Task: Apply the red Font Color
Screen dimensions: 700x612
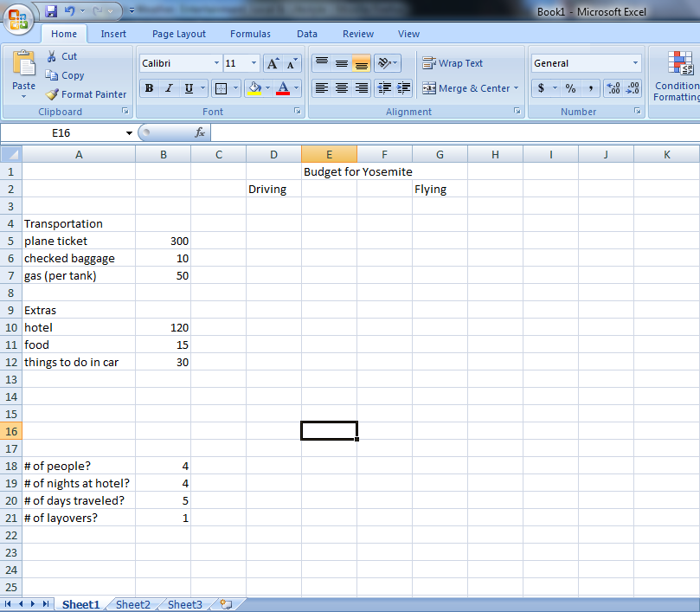Action: [x=283, y=88]
